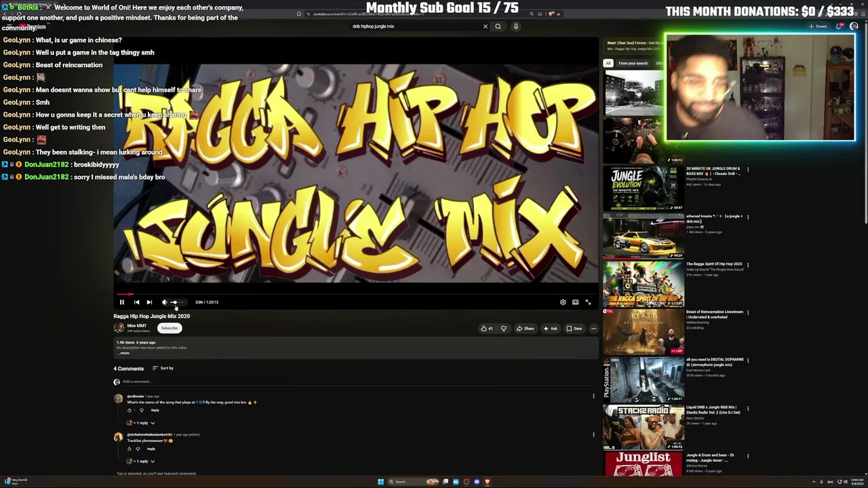Open the YouTube notifications bell
Viewport: 868px width, 488px height.
[x=840, y=26]
